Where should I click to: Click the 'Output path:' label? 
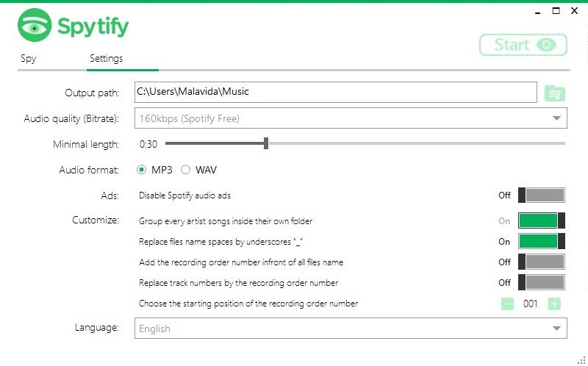92,93
